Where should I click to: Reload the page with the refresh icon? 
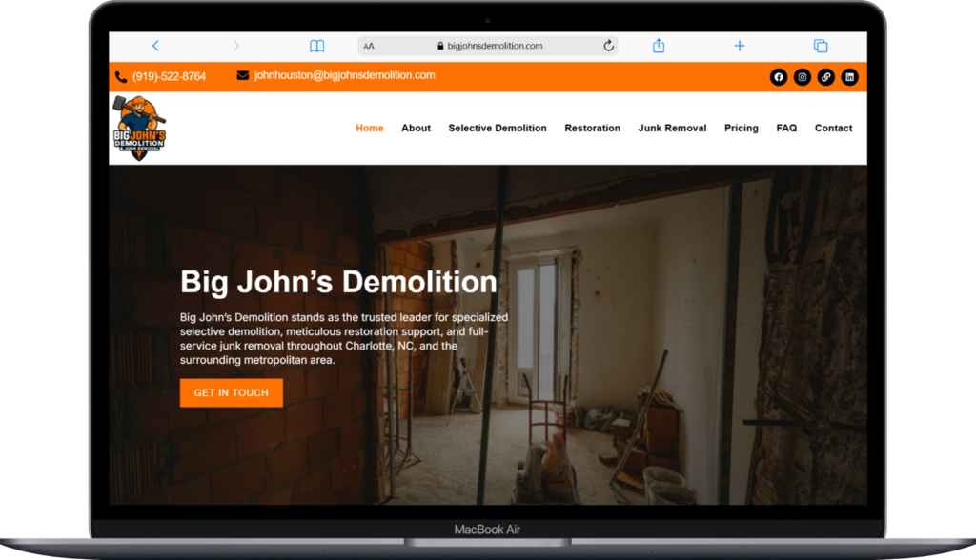[608, 46]
